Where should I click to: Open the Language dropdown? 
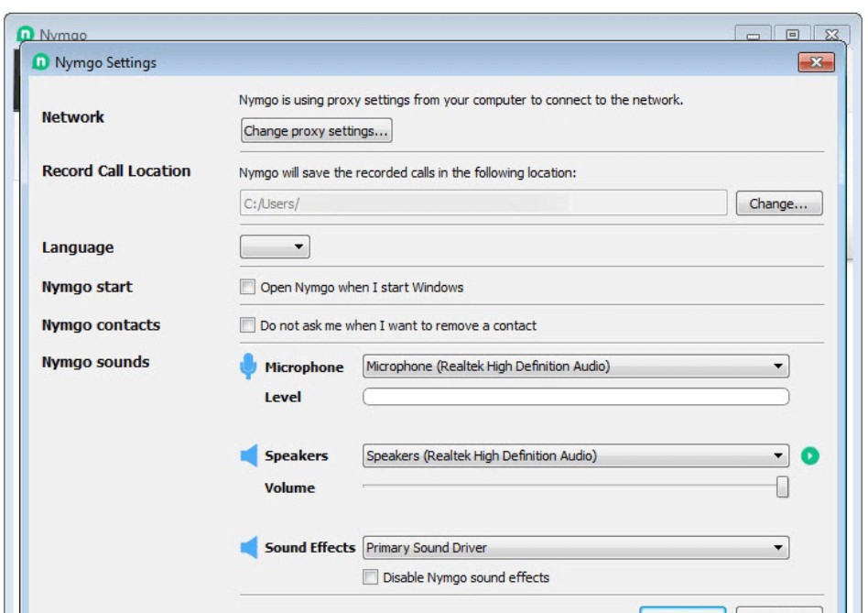(275, 246)
